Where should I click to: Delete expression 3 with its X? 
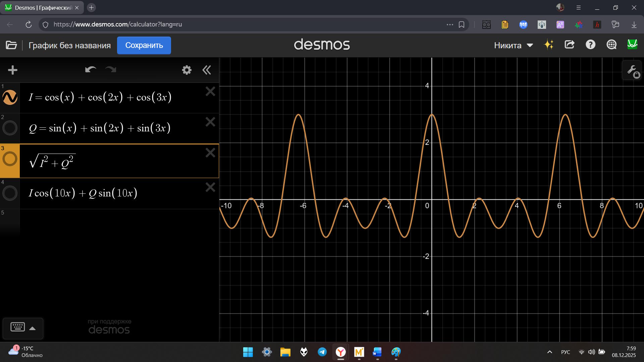[210, 153]
